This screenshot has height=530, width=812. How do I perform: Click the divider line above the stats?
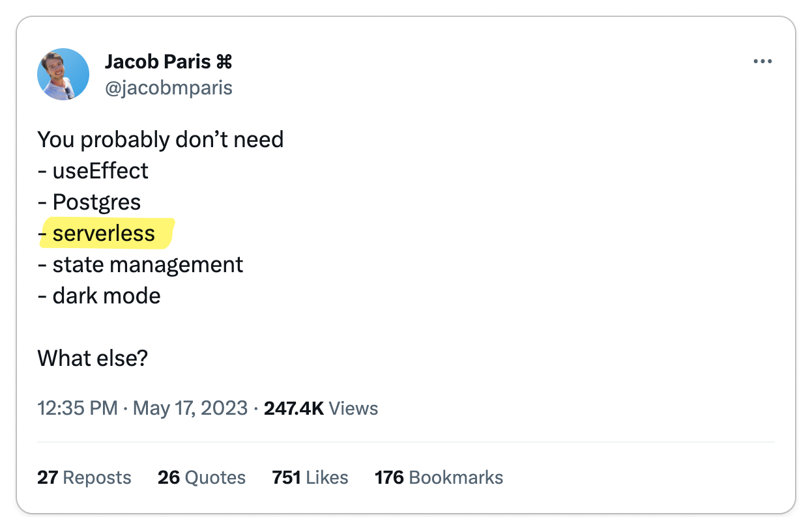click(x=405, y=442)
